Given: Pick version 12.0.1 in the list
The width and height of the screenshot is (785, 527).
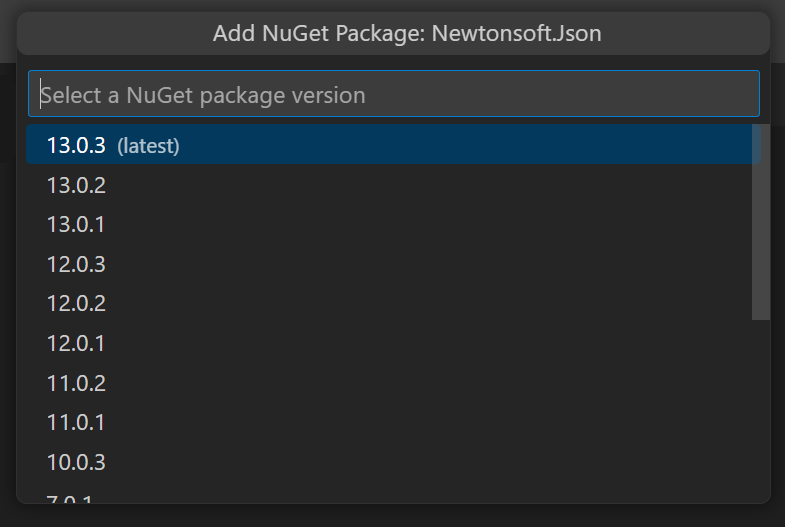Looking at the screenshot, I should coord(76,343).
